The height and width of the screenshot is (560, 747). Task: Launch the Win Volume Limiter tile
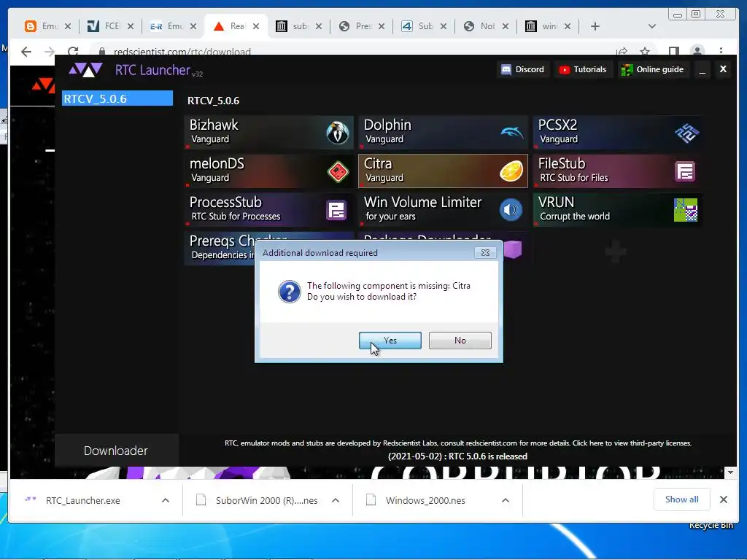(x=443, y=209)
